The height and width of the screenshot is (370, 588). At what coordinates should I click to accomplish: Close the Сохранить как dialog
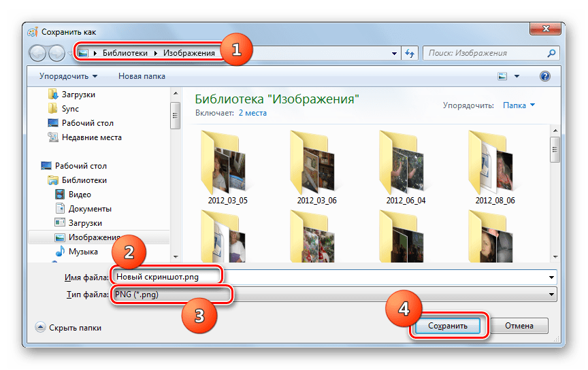[x=546, y=29]
